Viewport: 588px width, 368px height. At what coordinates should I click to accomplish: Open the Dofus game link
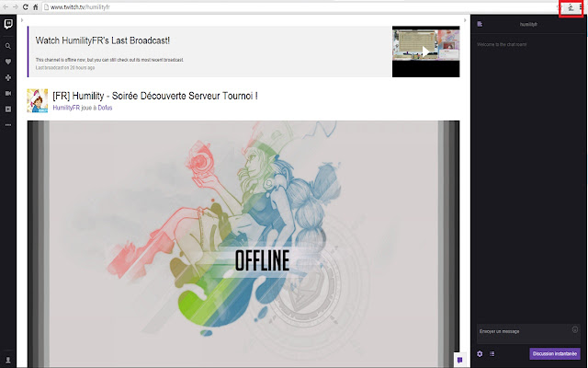(x=105, y=108)
